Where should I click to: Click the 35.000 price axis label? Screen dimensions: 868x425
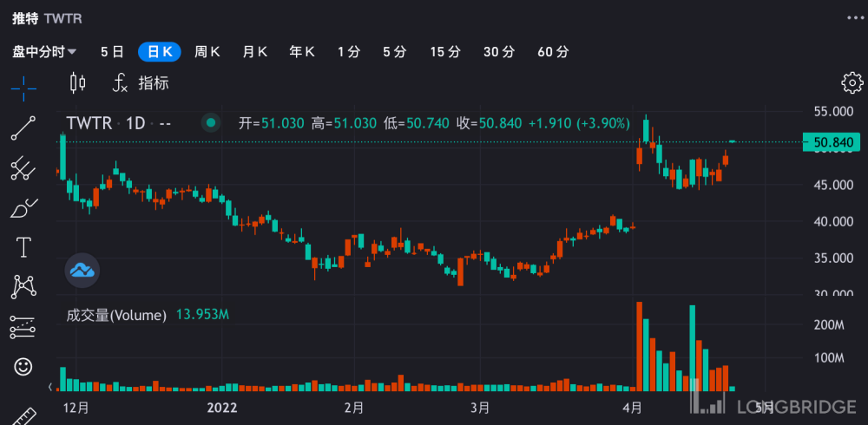coord(833,258)
